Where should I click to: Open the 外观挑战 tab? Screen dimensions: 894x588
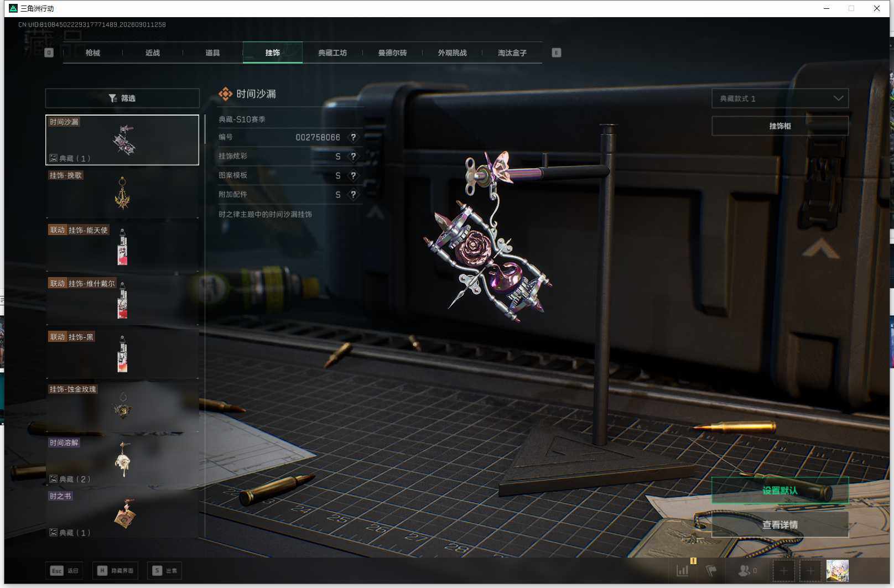point(452,53)
